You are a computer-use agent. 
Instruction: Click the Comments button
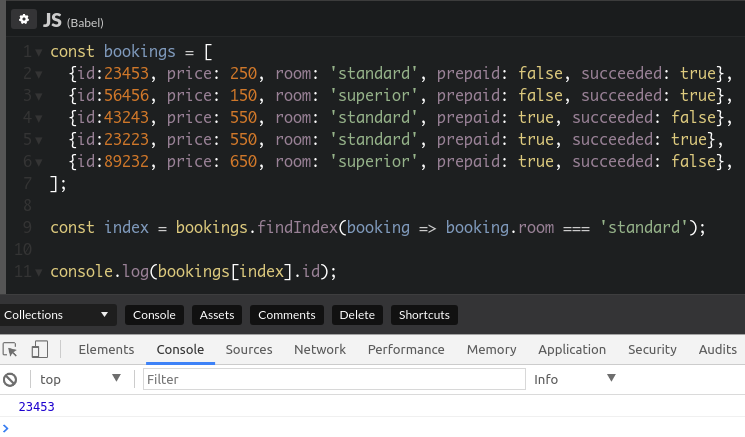(287, 315)
